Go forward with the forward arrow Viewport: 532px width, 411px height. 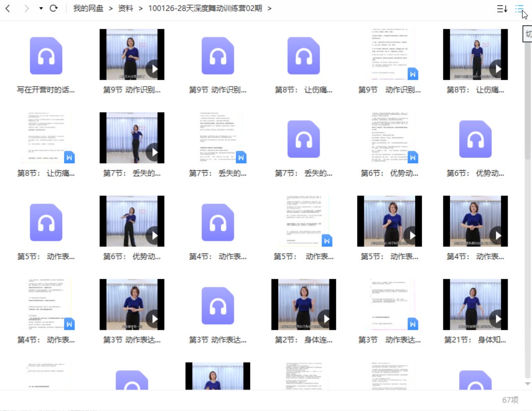(26, 8)
